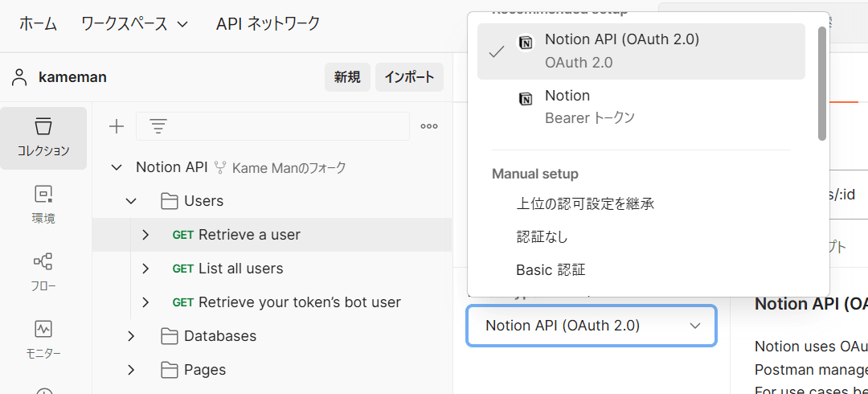Select 上位の認可設定を継承 option
This screenshot has height=394, width=868.
tap(586, 204)
